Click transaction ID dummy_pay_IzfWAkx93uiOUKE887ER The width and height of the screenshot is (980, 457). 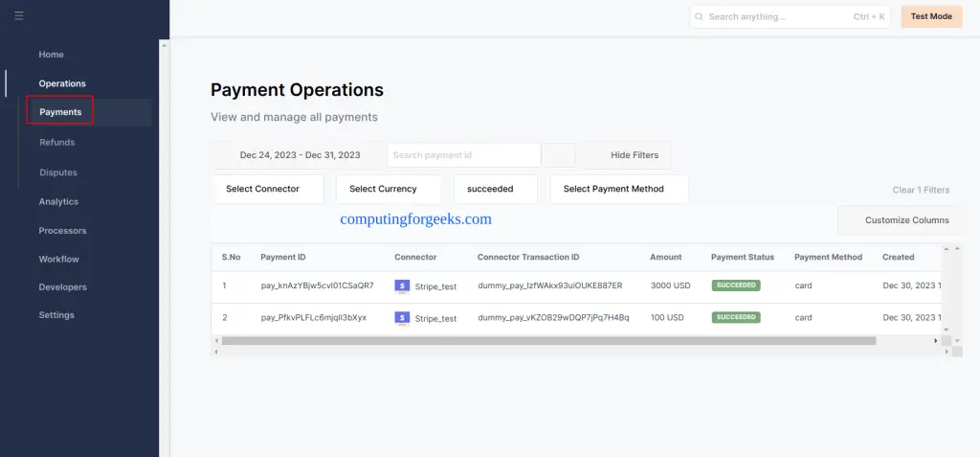click(x=550, y=286)
